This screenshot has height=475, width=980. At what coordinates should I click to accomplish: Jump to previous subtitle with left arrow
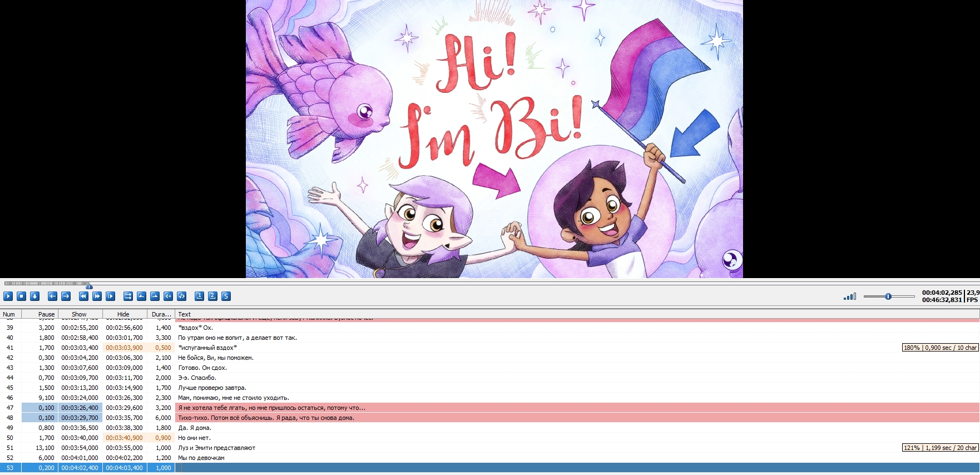tap(52, 296)
